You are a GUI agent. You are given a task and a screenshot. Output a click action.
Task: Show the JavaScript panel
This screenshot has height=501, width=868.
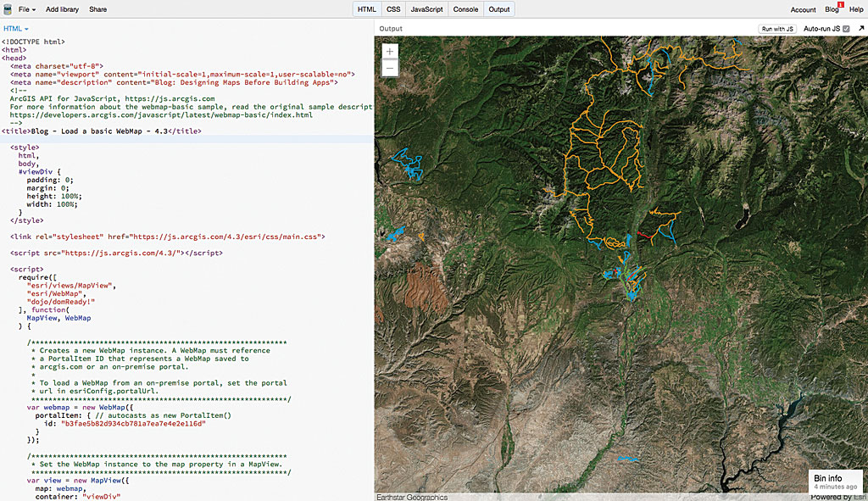tap(427, 9)
